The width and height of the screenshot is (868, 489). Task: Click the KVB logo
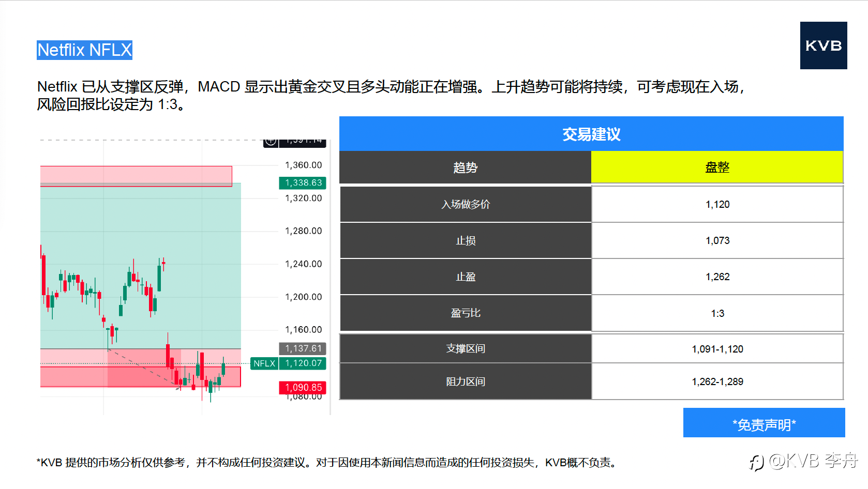[824, 45]
